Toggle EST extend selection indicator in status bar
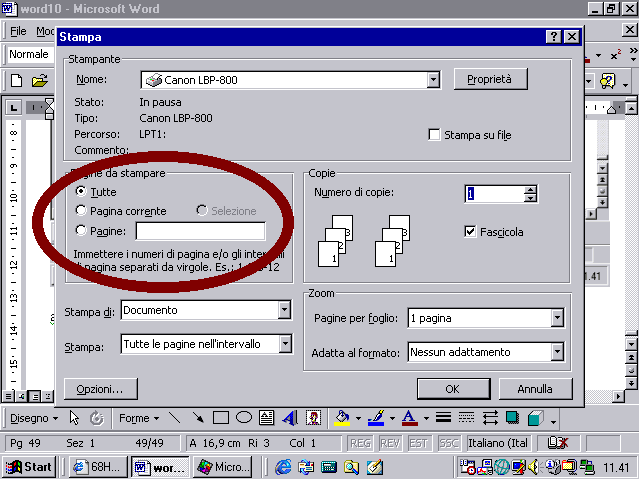 pyautogui.click(x=419, y=443)
